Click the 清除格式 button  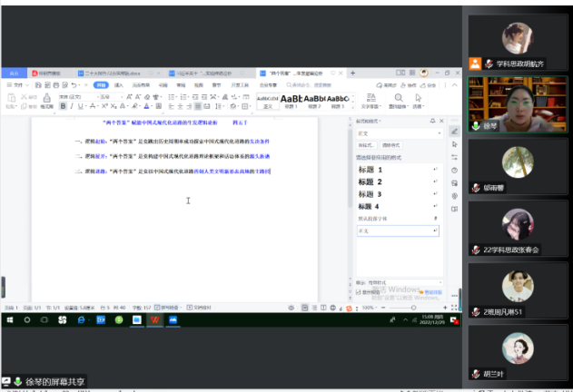coord(391,144)
